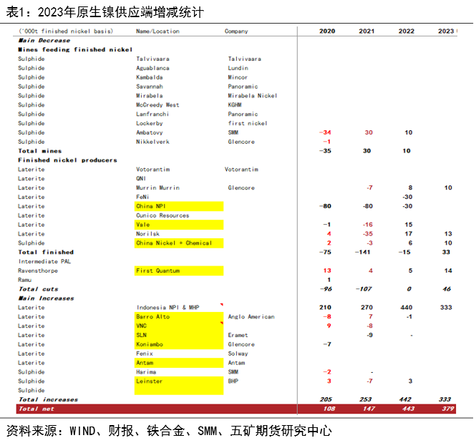Image resolution: width=476 pixels, height=448 pixels.
Task: Select the highlighted 'China NPI' cell
Action: click(179, 206)
